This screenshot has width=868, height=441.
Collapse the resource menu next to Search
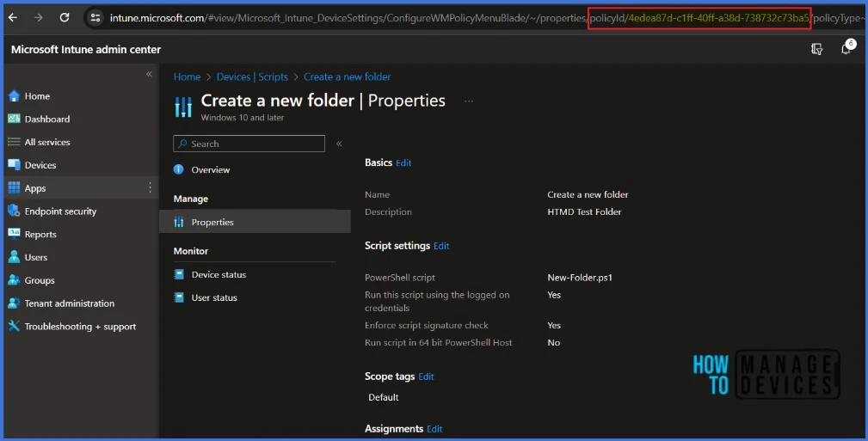tap(339, 144)
